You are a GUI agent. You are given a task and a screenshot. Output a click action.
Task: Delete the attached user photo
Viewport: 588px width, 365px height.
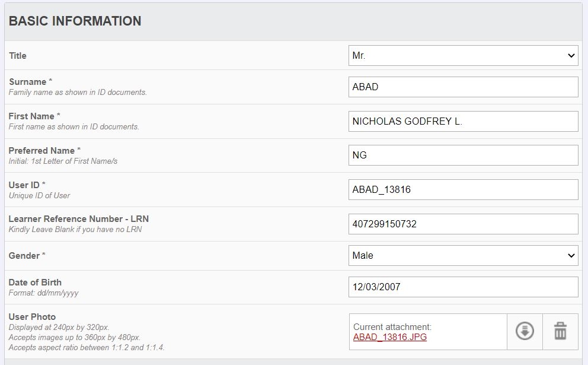click(560, 331)
